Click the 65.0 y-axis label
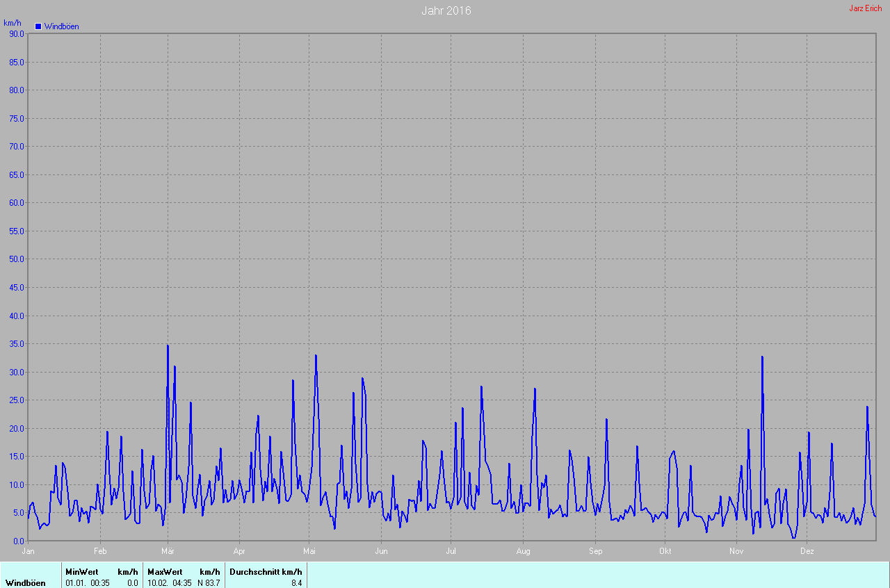Image resolution: width=890 pixels, height=588 pixels. coord(17,174)
